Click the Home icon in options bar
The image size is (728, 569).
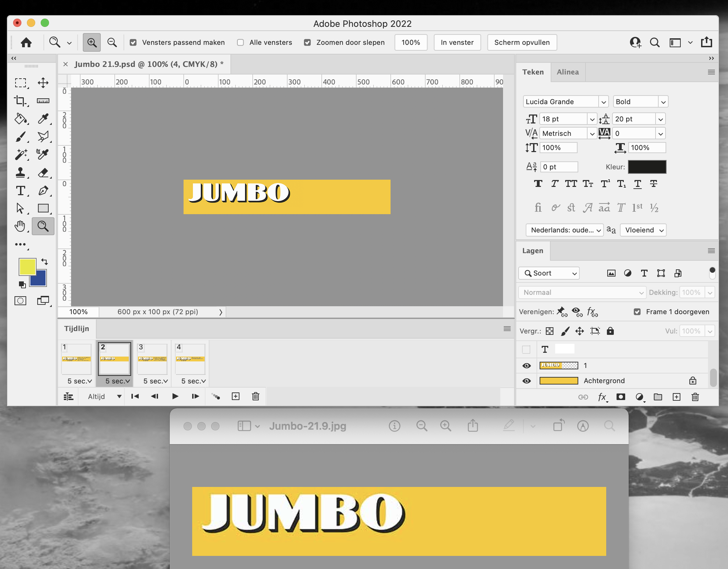point(26,42)
